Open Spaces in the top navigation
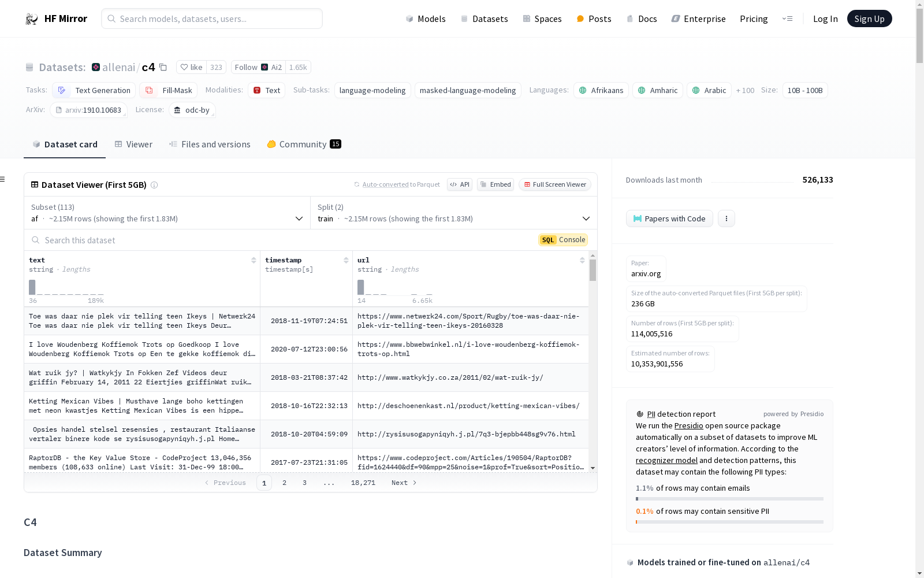The width and height of the screenshot is (924, 578). (542, 18)
